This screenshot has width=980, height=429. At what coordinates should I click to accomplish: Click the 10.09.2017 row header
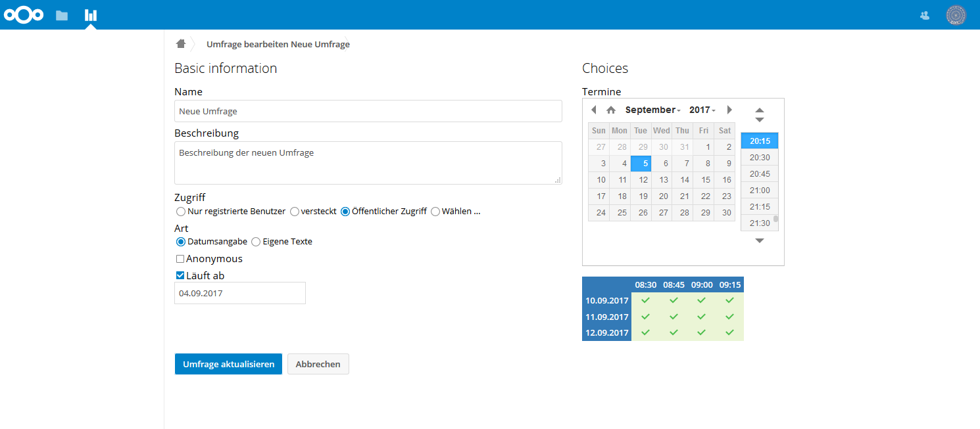[607, 300]
